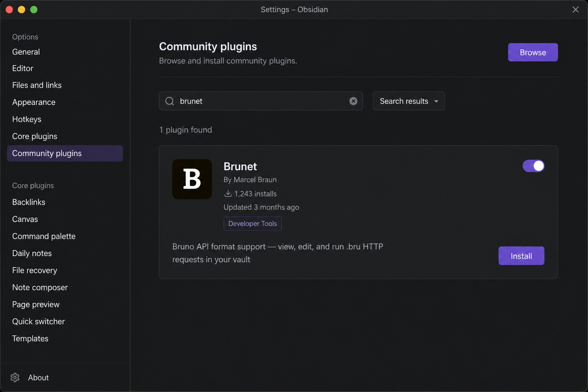
Task: Open Quick switcher settings
Action: coord(38,322)
